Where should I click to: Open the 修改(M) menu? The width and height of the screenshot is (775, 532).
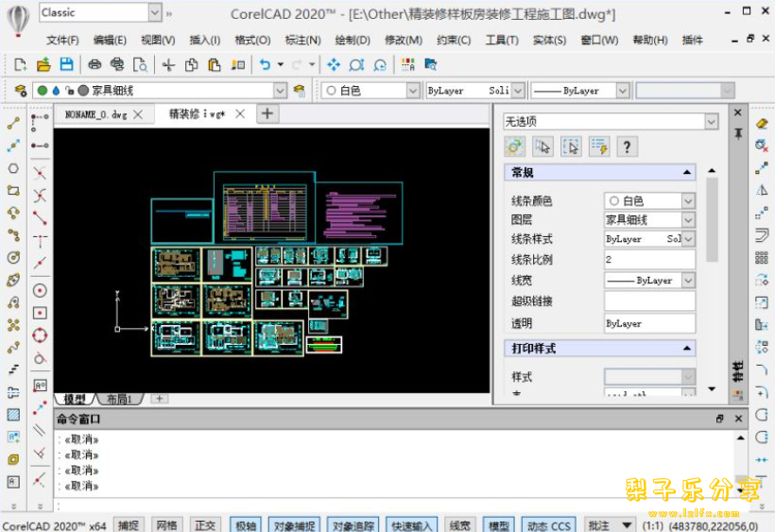click(x=404, y=40)
